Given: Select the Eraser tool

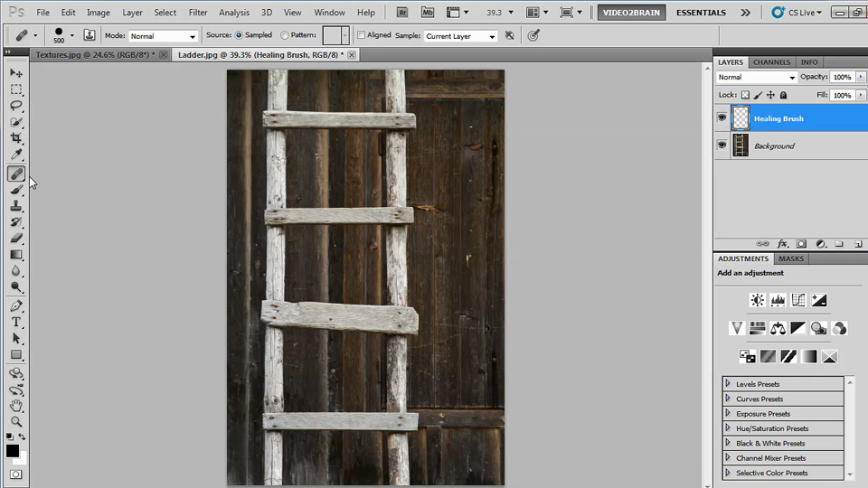Looking at the screenshot, I should point(16,238).
